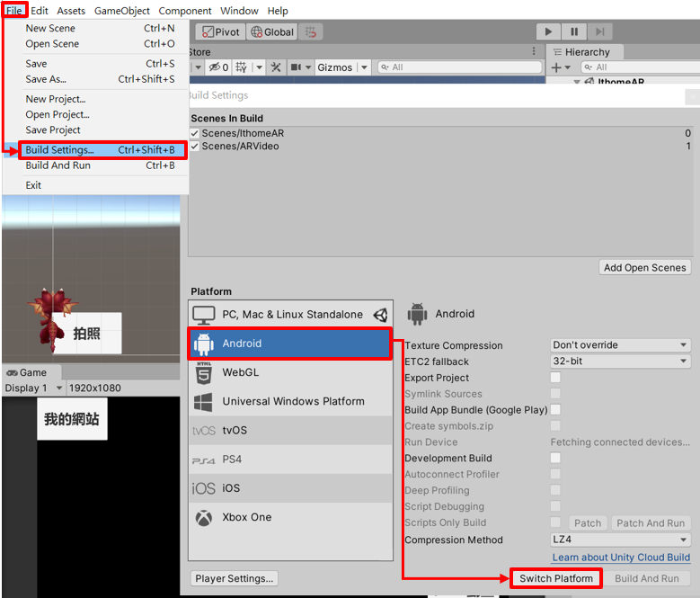Select the WebGL platform

click(x=290, y=372)
